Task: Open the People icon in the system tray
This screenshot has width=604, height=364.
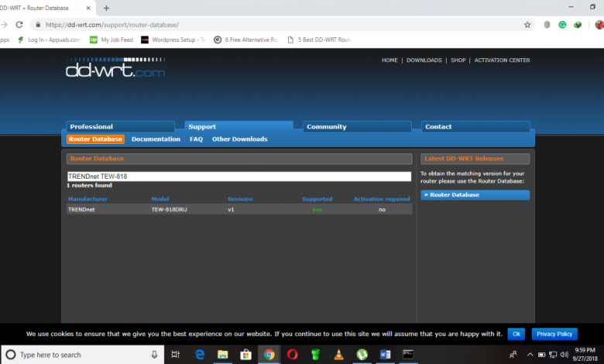Action: click(x=513, y=355)
